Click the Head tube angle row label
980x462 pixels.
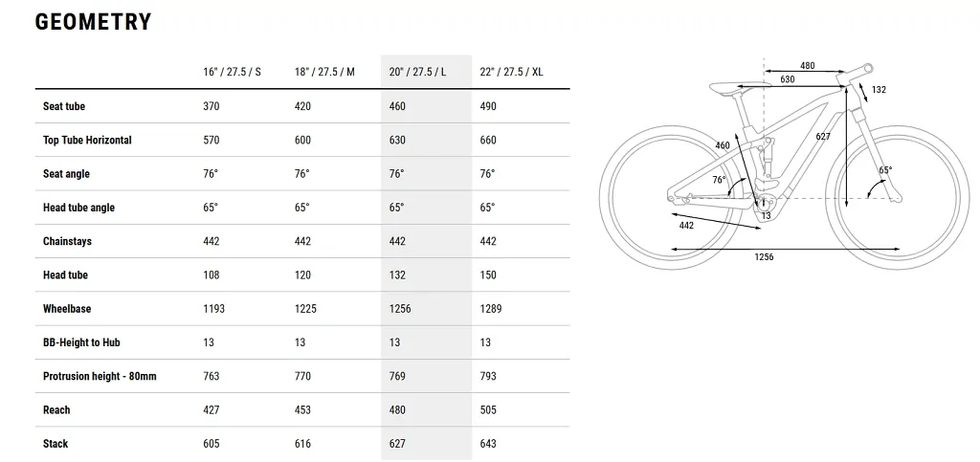coord(78,208)
